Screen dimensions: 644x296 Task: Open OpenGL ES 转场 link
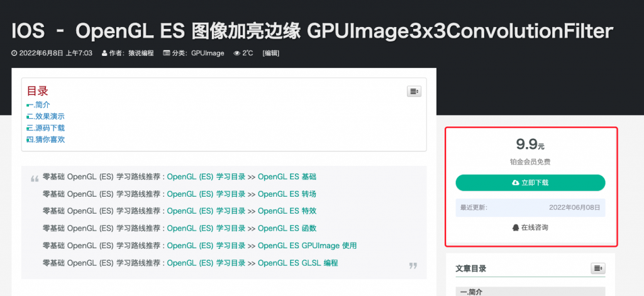pos(287,194)
